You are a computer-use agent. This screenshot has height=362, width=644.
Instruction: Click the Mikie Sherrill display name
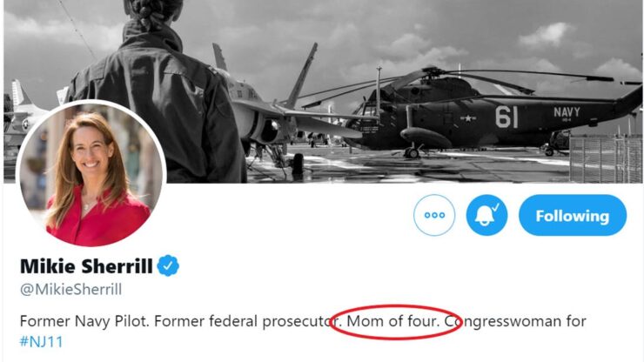(x=85, y=266)
